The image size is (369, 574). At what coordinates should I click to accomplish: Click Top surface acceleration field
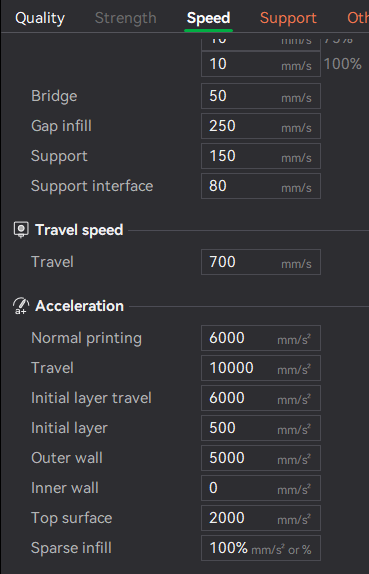coord(261,518)
